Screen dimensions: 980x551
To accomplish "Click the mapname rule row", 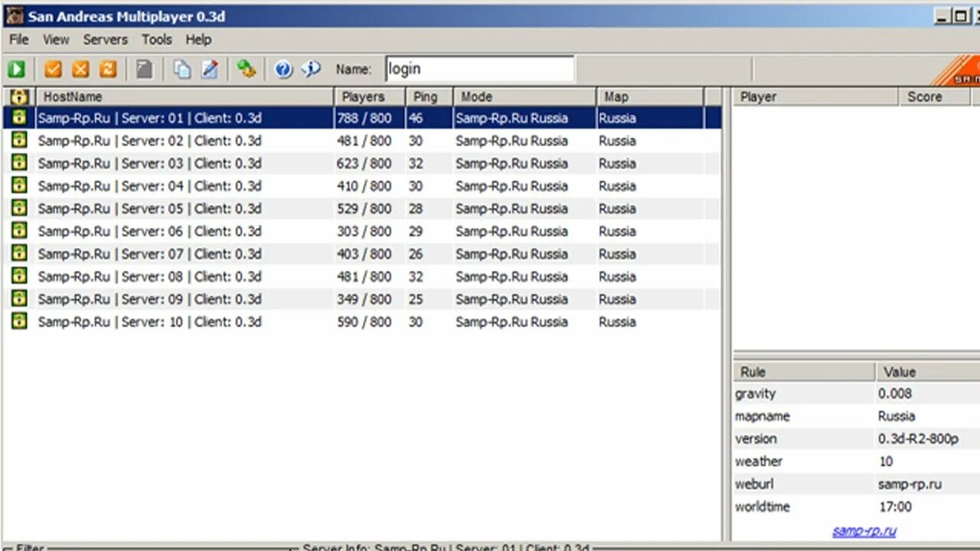I will click(x=856, y=416).
